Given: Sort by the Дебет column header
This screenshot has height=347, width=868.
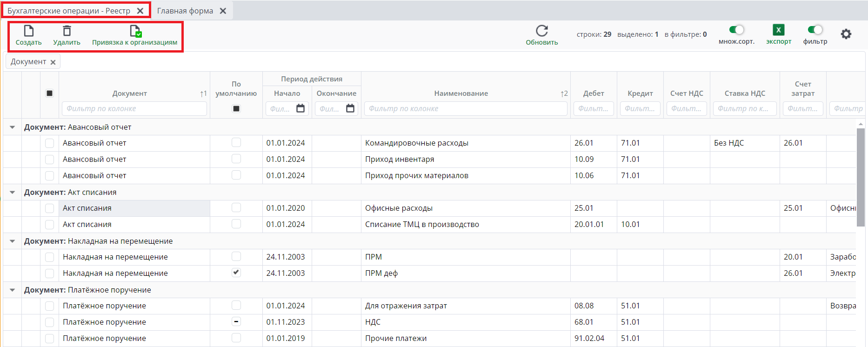Looking at the screenshot, I should pos(593,93).
